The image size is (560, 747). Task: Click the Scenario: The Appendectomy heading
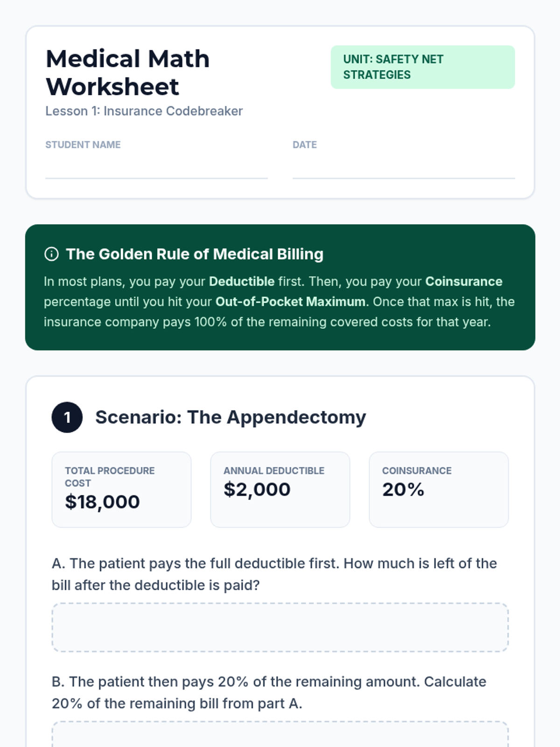click(x=231, y=417)
